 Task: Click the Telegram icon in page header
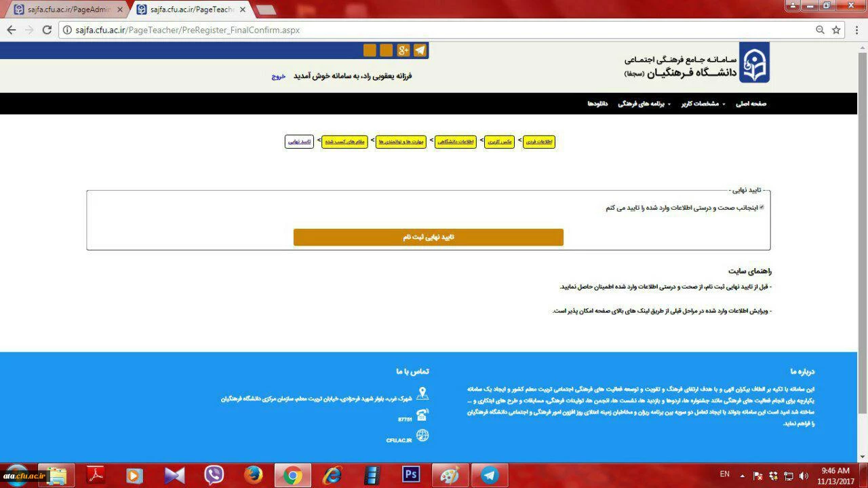coord(420,50)
